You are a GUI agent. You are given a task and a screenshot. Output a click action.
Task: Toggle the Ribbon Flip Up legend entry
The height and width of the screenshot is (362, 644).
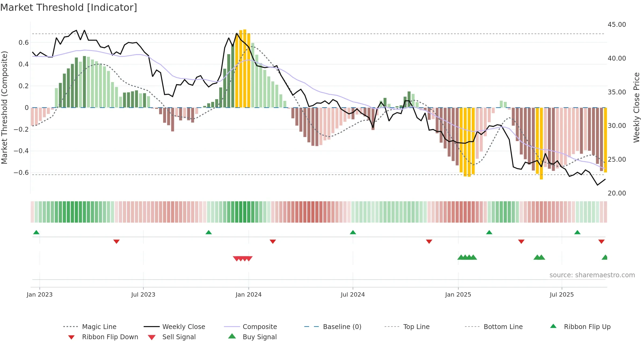point(580,327)
